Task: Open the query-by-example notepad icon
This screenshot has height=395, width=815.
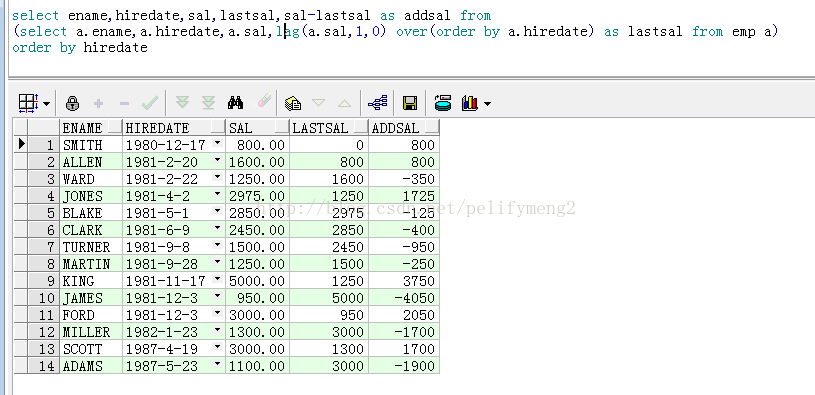Action: coord(293,103)
